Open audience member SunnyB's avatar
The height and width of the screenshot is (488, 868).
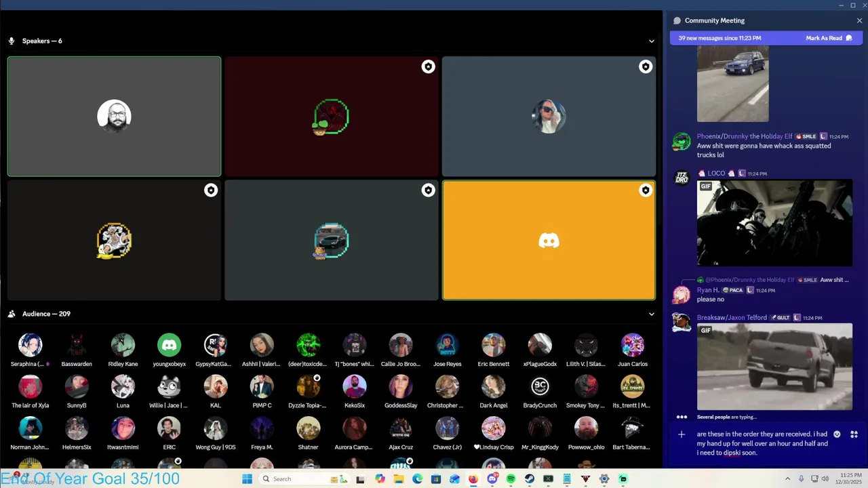coord(77,386)
